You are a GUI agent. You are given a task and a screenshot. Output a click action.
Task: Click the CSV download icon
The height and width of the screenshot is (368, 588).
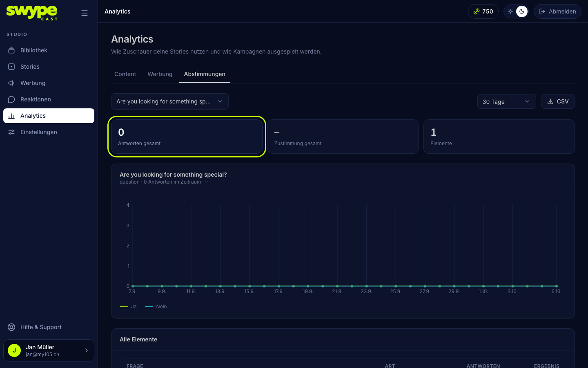(550, 101)
